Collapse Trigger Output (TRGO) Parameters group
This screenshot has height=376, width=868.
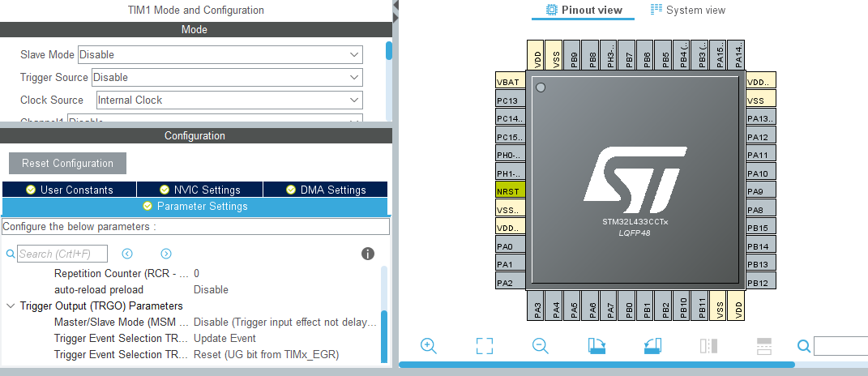[x=11, y=305]
